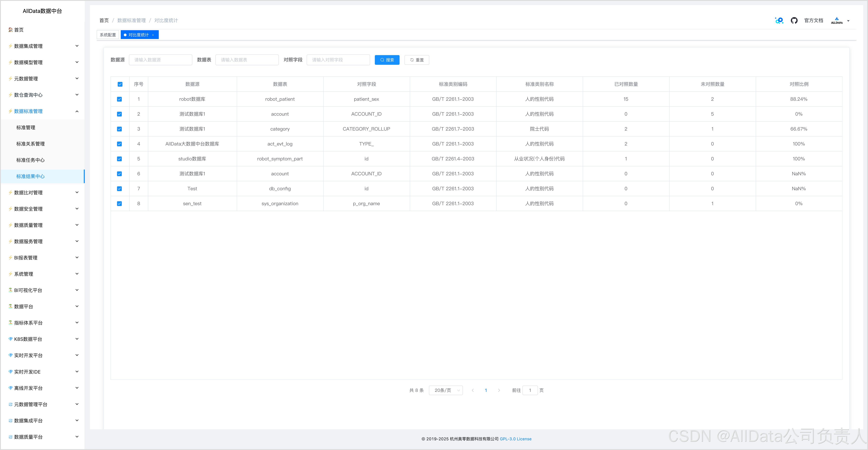Viewport: 868px width, 450px height.
Task: Click the blue 搜索 button
Action: click(387, 60)
